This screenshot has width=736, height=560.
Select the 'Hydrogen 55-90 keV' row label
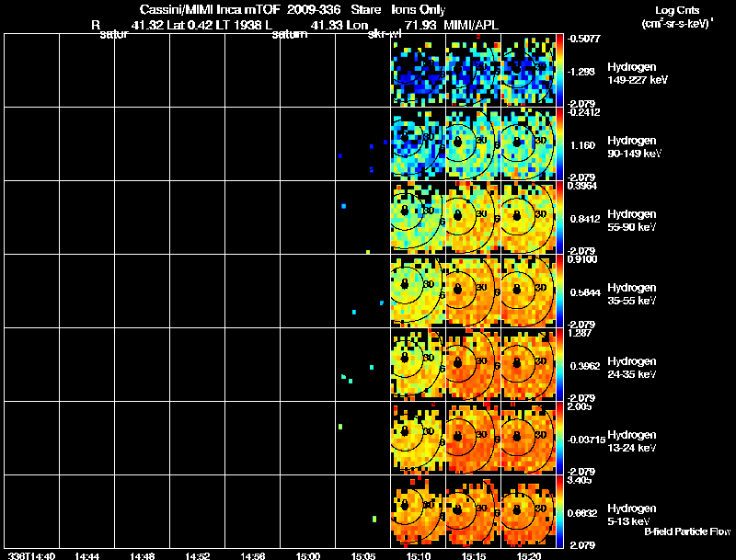632,221
